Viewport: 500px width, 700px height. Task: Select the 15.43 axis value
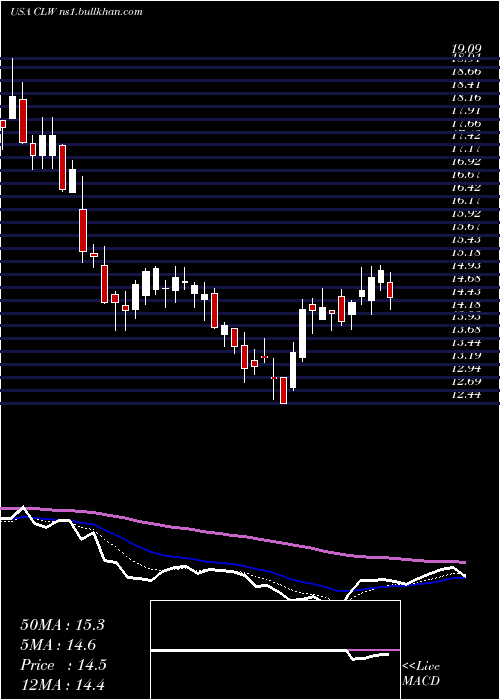(466, 239)
